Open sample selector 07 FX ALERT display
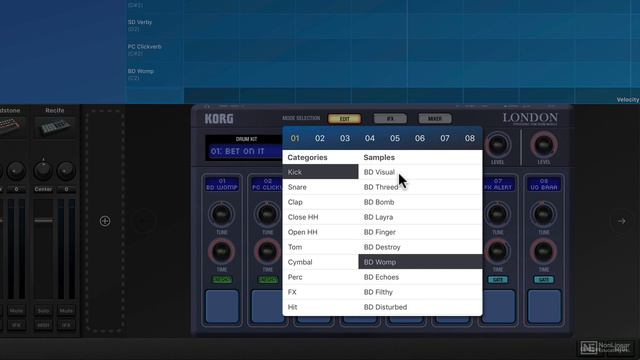Image resolution: width=640 pixels, height=360 pixels. pos(498,184)
